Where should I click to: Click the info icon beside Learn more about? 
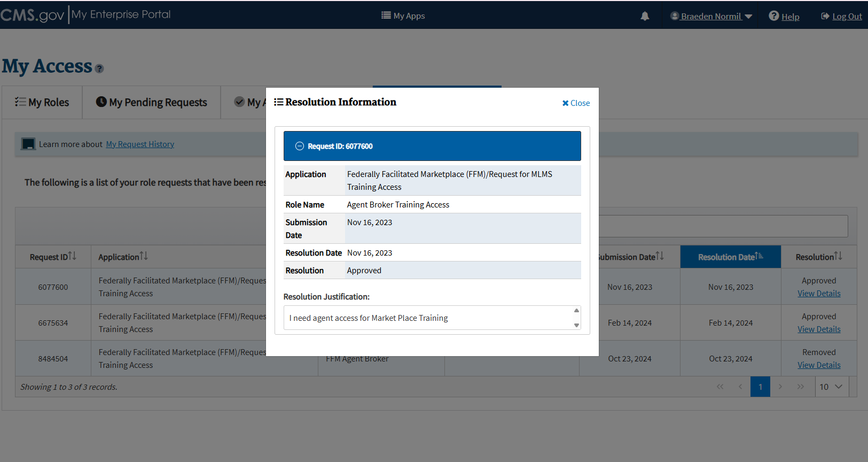click(x=28, y=144)
